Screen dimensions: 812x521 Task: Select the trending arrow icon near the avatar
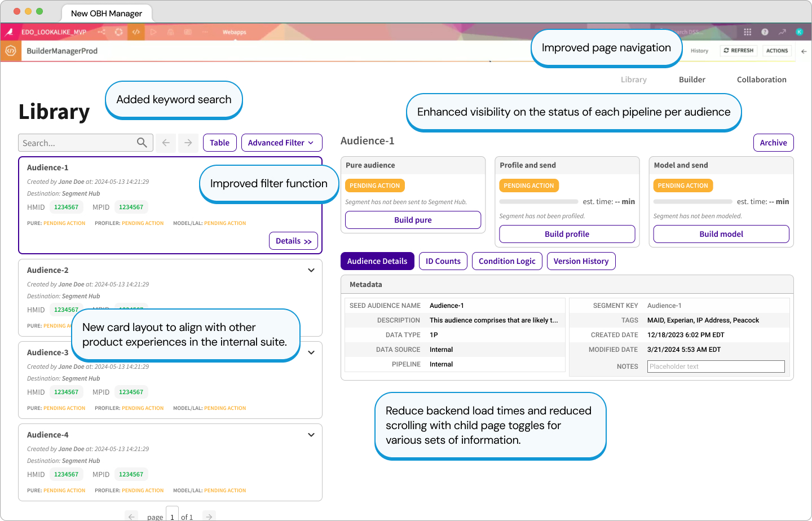point(783,32)
